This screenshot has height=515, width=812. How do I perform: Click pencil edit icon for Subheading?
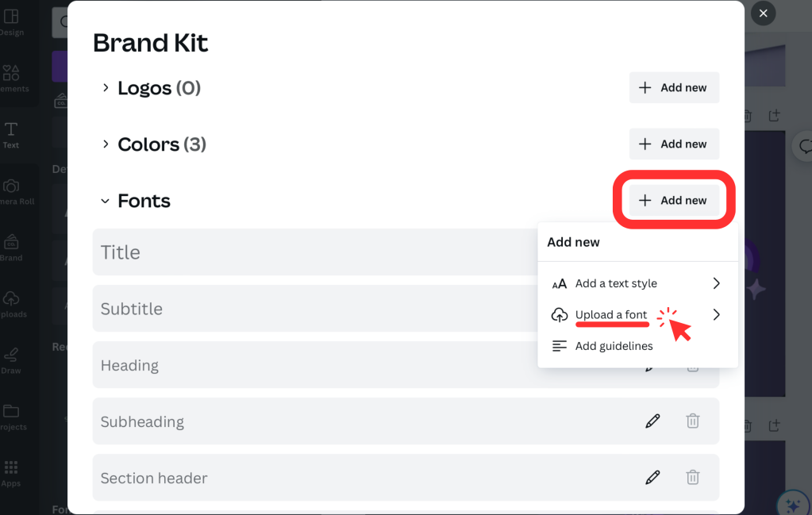click(652, 421)
